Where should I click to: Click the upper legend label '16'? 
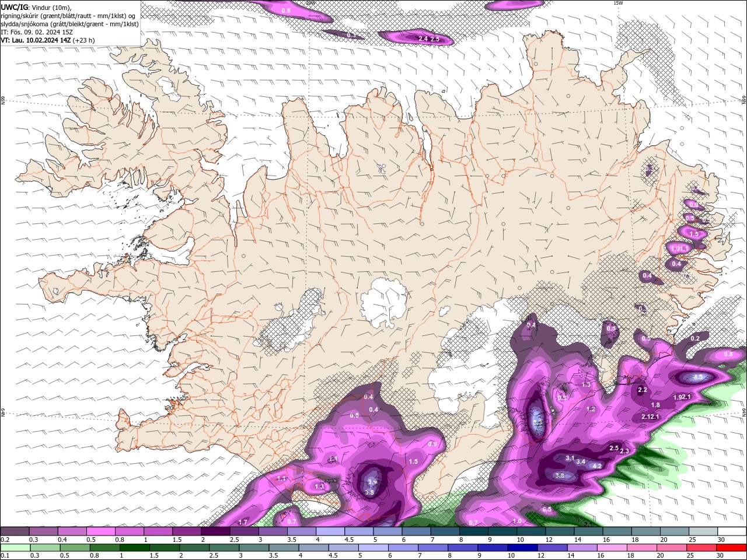(x=606, y=540)
